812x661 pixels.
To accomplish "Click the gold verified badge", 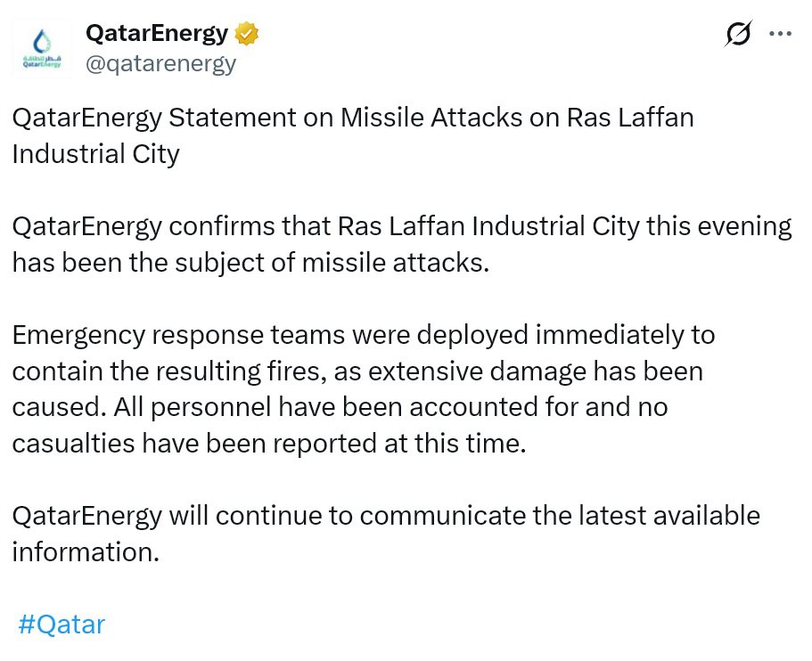I will [x=246, y=34].
